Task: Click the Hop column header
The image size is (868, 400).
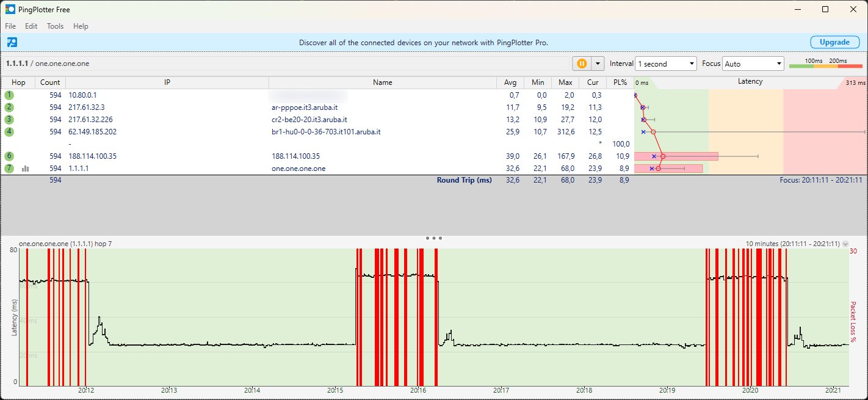Action: 18,82
